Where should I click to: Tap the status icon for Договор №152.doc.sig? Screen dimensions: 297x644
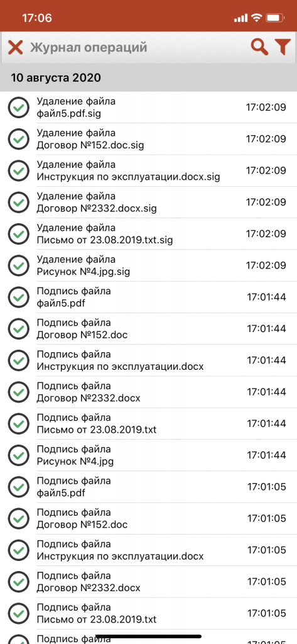coord(18,139)
